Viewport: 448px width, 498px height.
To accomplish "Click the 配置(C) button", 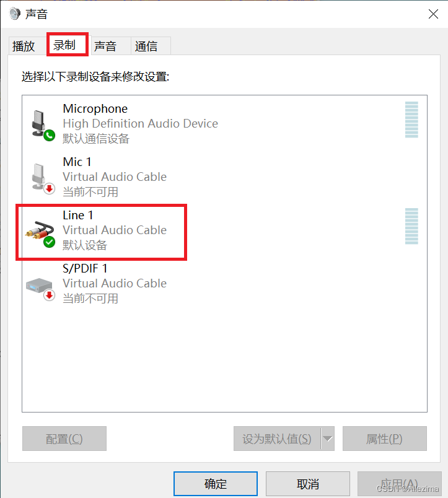I will (x=64, y=439).
